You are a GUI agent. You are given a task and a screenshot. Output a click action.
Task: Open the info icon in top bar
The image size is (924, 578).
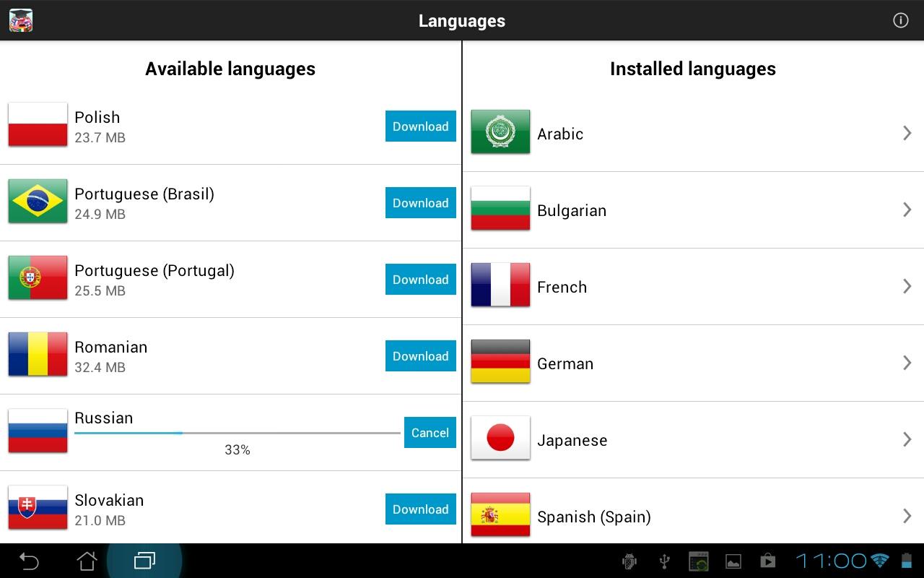[x=900, y=20]
